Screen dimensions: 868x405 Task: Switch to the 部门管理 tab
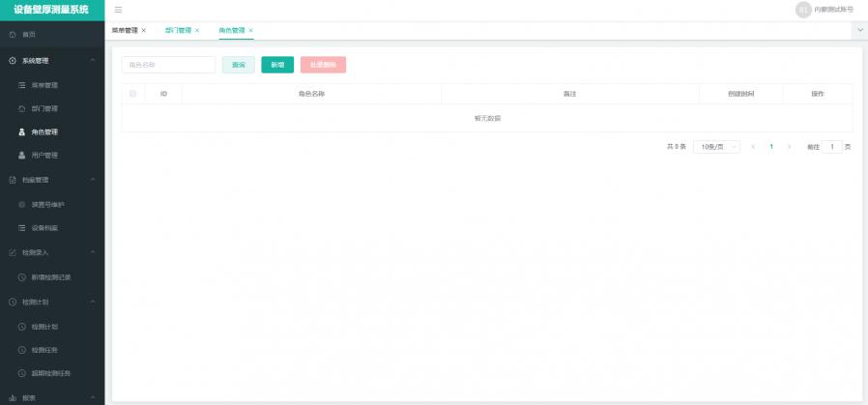[x=178, y=31]
